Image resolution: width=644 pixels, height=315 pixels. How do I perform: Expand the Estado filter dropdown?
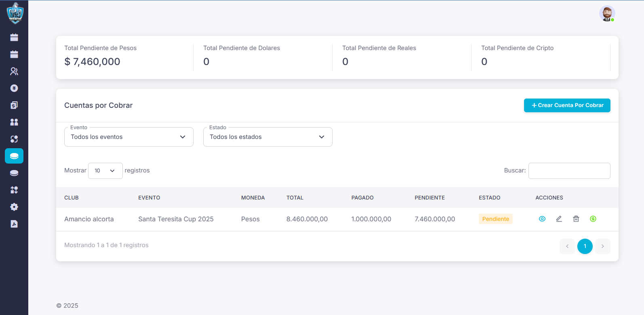coord(267,137)
